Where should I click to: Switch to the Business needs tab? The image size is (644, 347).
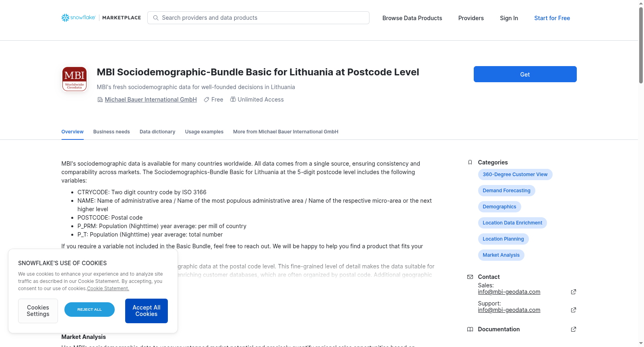[111, 132]
